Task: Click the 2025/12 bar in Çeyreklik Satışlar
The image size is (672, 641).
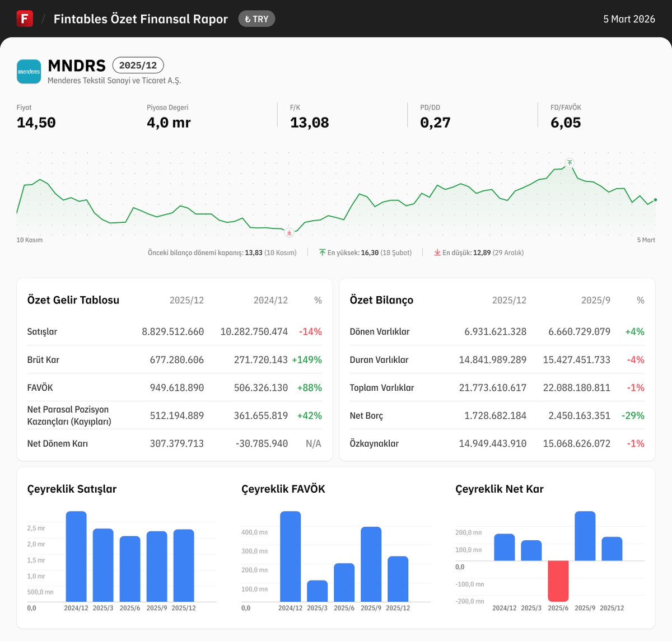Action: click(184, 565)
